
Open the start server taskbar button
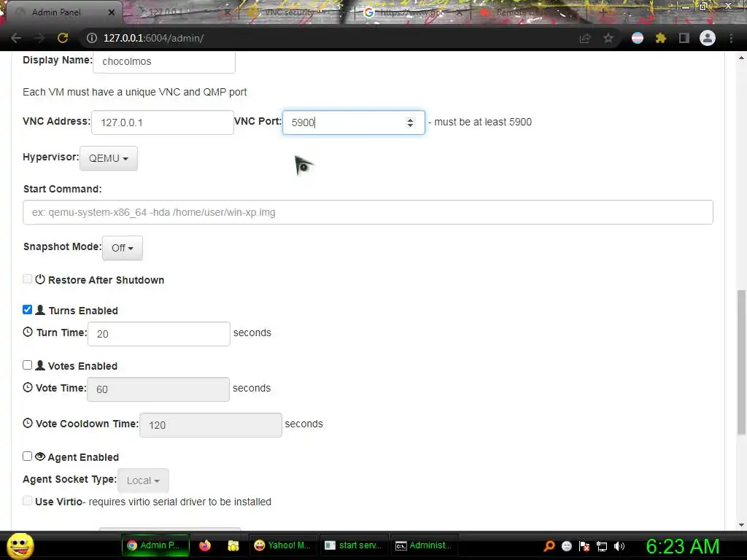pyautogui.click(x=353, y=545)
